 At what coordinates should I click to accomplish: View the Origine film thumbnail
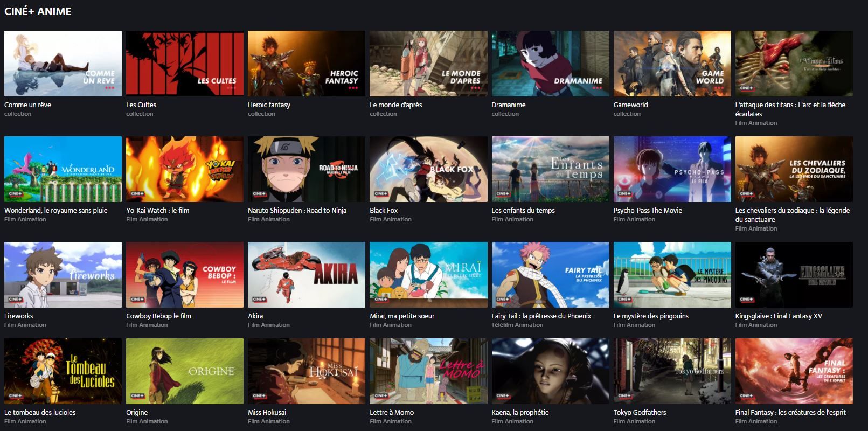click(x=185, y=371)
